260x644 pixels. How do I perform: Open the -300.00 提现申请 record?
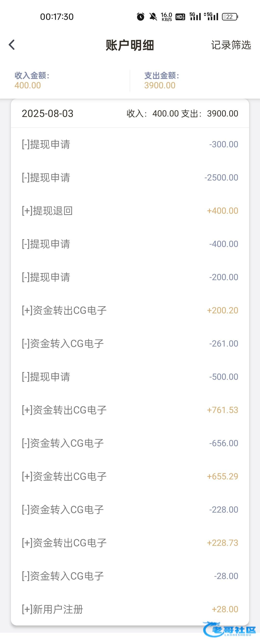click(130, 144)
